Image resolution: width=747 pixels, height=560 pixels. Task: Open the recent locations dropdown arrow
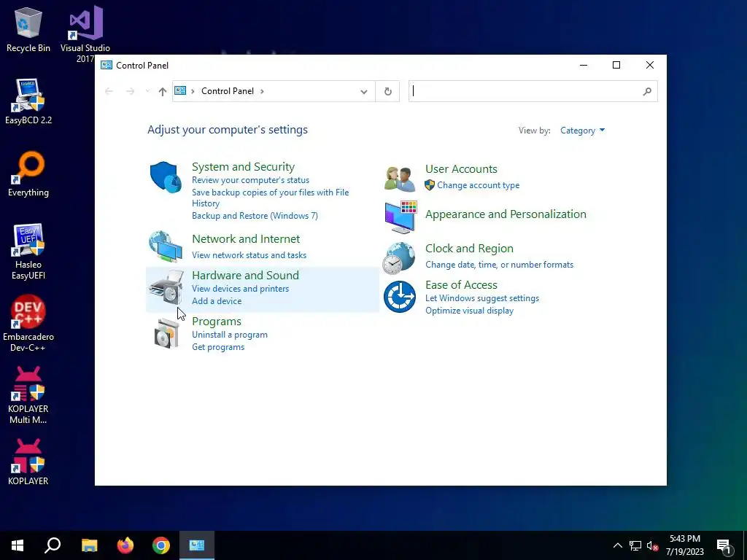pos(147,91)
